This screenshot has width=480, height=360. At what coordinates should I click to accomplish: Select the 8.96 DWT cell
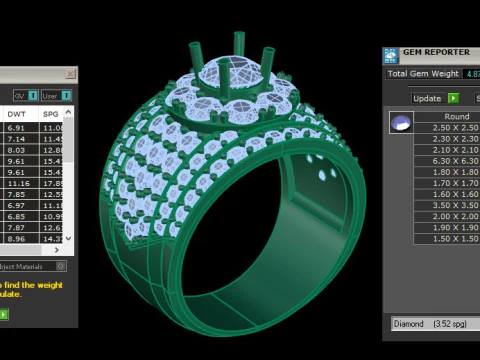[x=21, y=239]
